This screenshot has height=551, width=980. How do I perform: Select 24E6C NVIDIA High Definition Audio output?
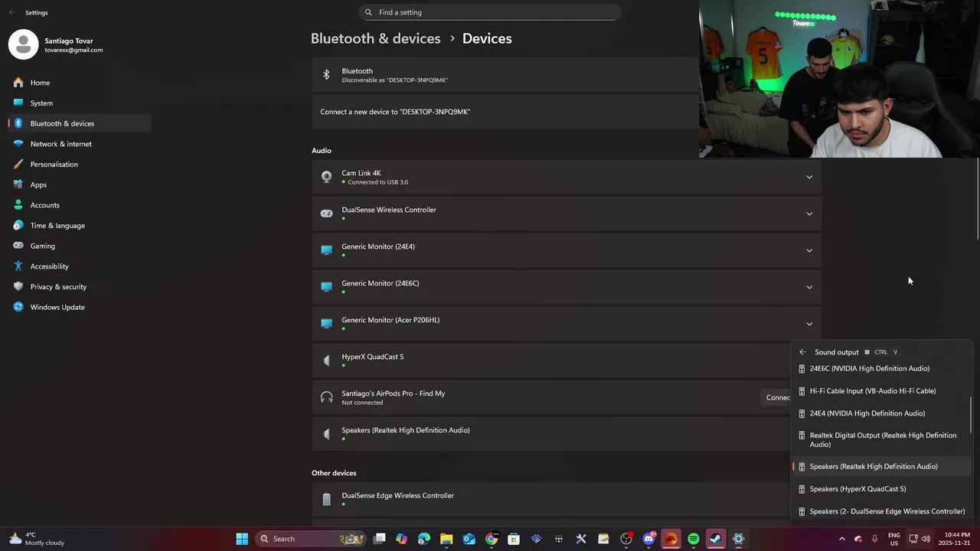coord(880,369)
